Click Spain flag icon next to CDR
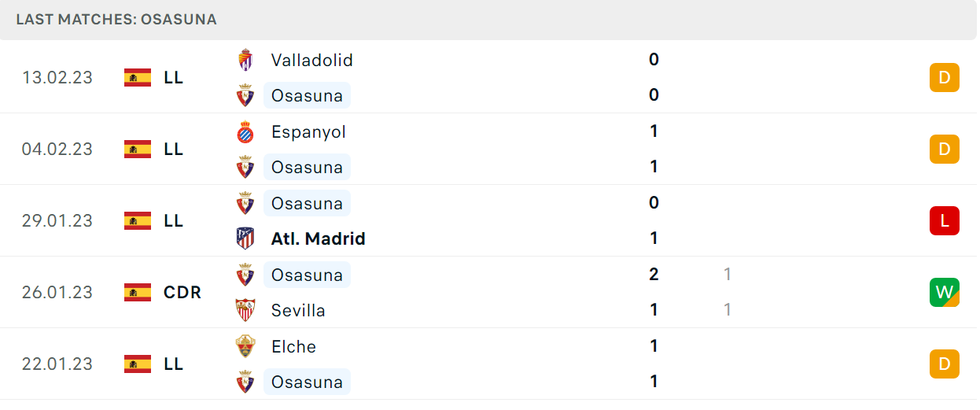The width and height of the screenshot is (980, 410). tap(138, 292)
